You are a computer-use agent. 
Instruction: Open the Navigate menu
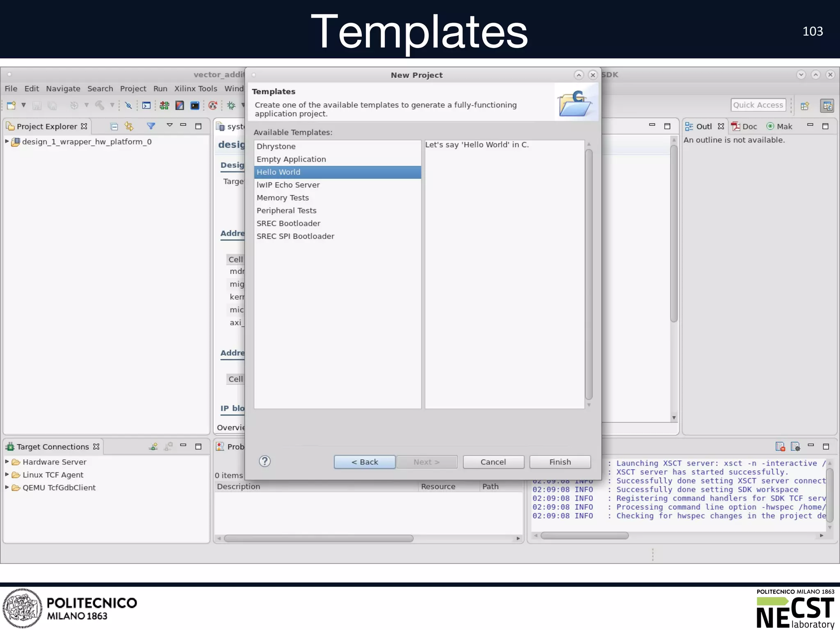(x=63, y=89)
